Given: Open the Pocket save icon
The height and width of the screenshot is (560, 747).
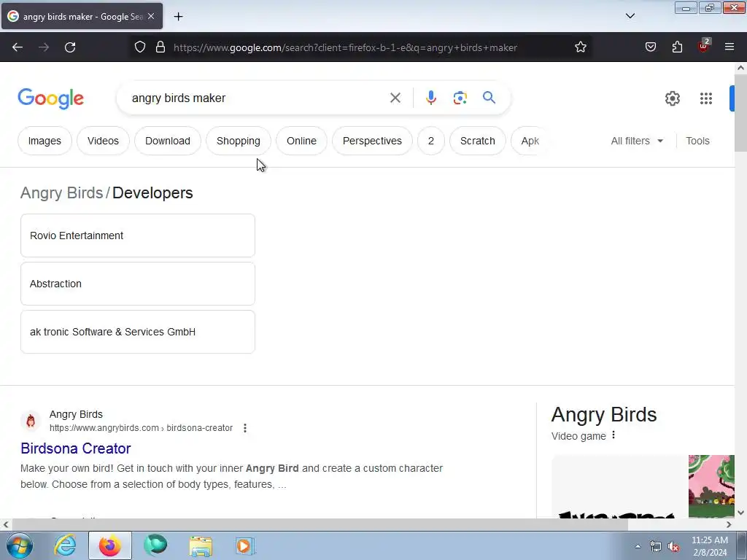Looking at the screenshot, I should point(650,47).
